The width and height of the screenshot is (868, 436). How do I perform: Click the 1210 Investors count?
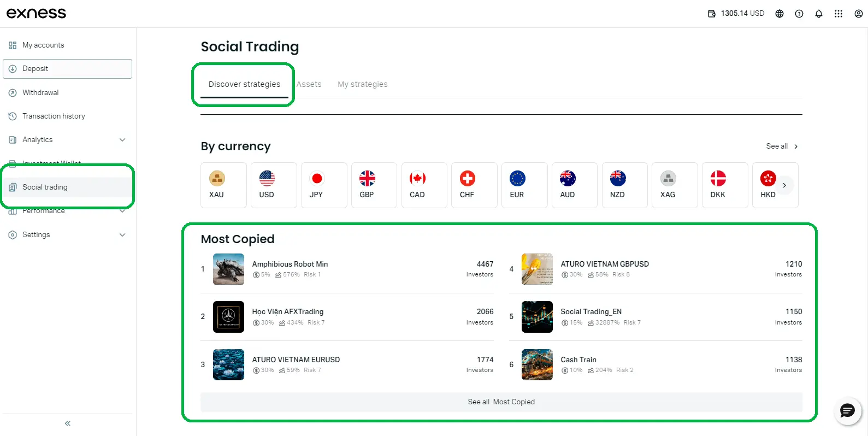(x=789, y=269)
